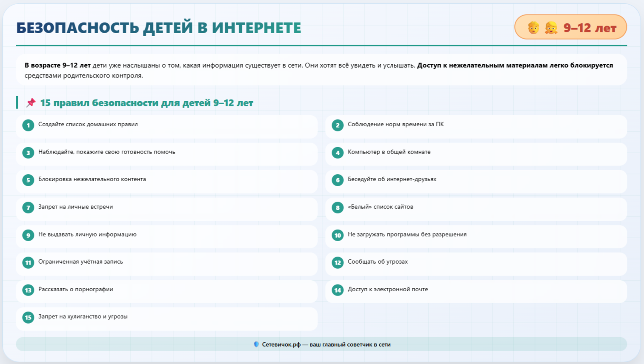Click the number 15 circle badge

tap(28, 317)
